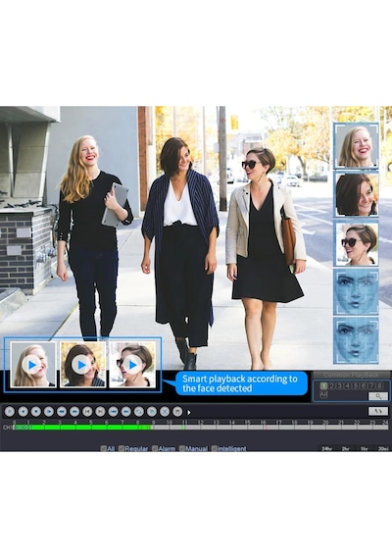Click the previous frame skip icon
392x559 pixels.
click(x=87, y=412)
